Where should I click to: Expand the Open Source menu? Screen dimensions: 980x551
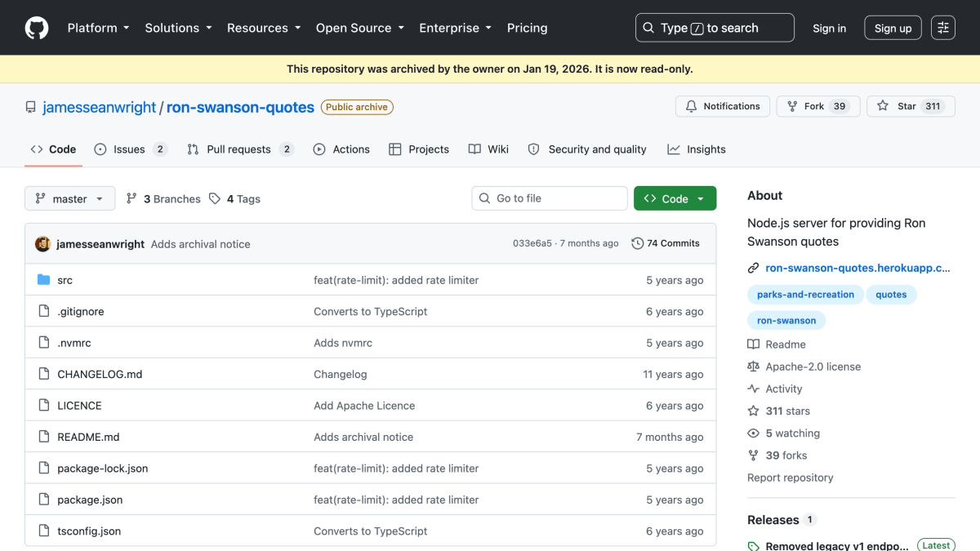(x=360, y=28)
